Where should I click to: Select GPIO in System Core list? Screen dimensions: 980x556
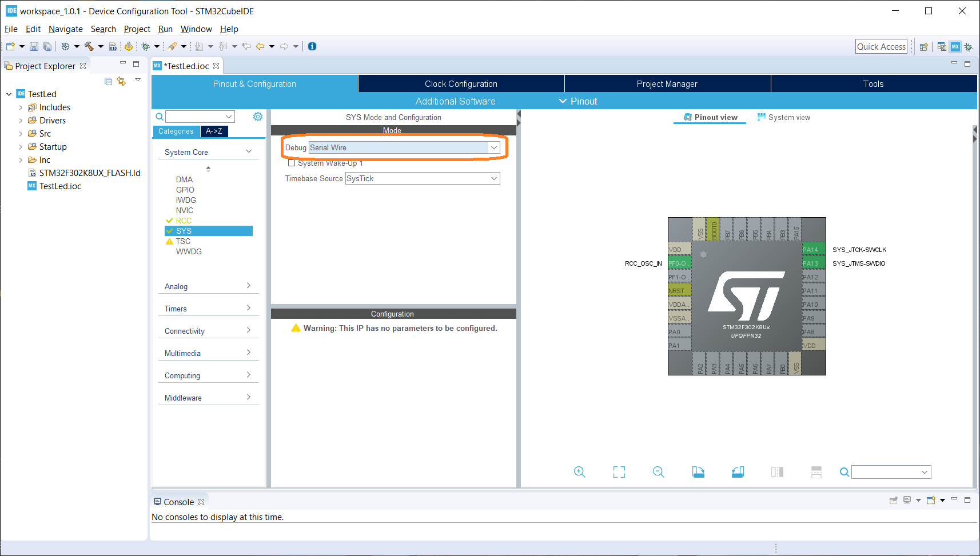185,190
